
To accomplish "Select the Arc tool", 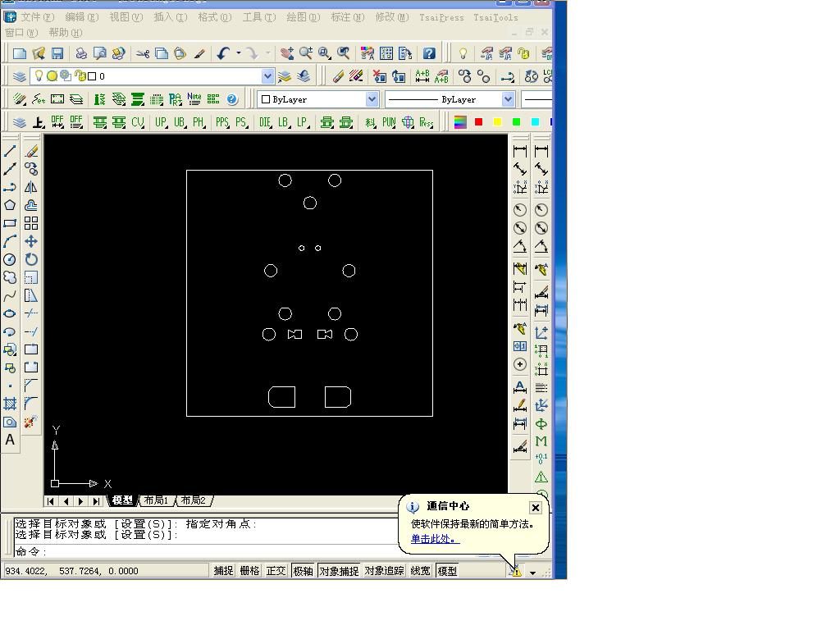I will click(x=10, y=242).
